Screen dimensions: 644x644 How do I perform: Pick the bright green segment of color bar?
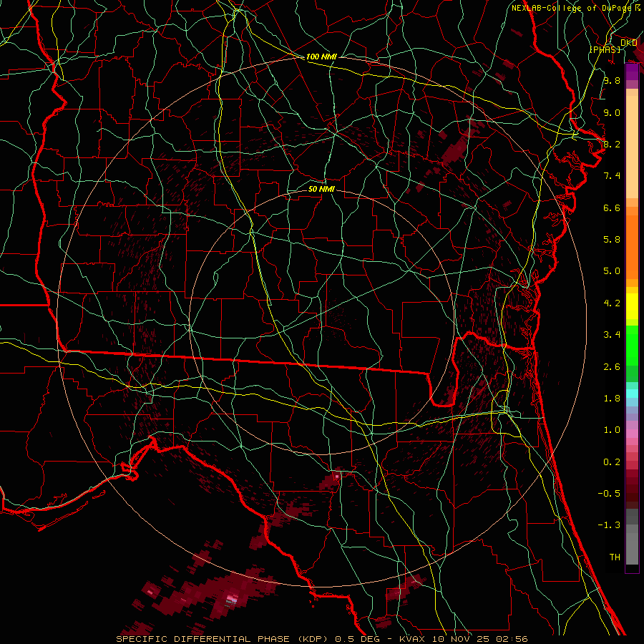coord(632,345)
